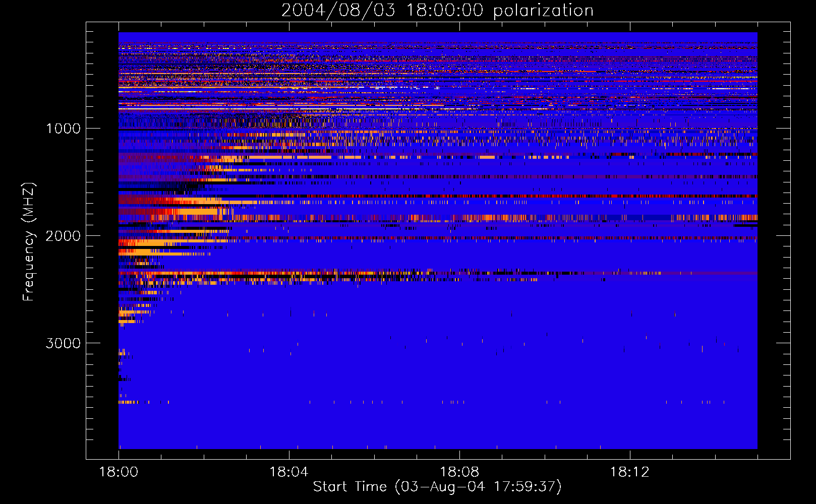Click the 2000 frequency tick label
The image size is (816, 504).
tap(63, 236)
